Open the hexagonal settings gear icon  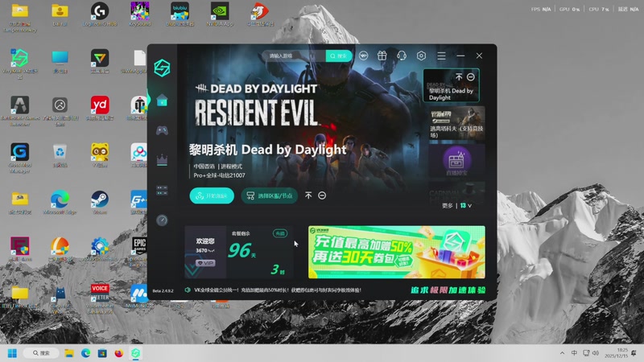[421, 56]
